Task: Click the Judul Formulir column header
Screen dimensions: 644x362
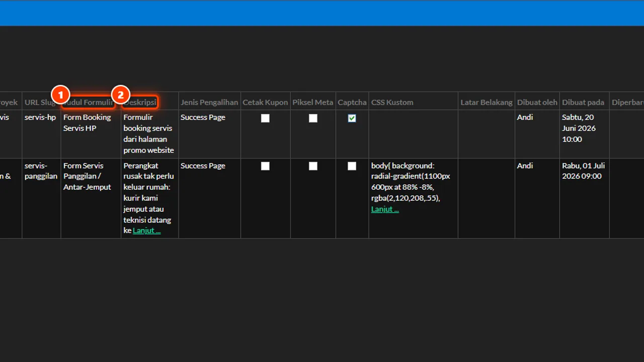Action: 89,102
